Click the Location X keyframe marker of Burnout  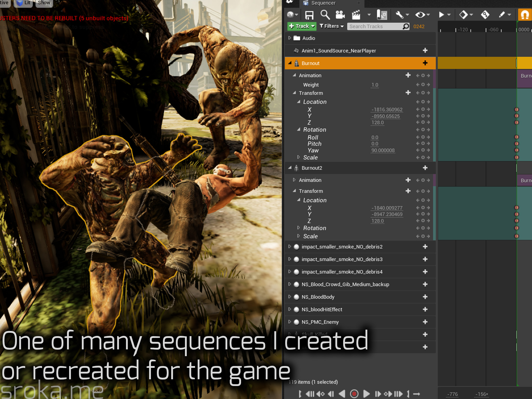pos(516,109)
